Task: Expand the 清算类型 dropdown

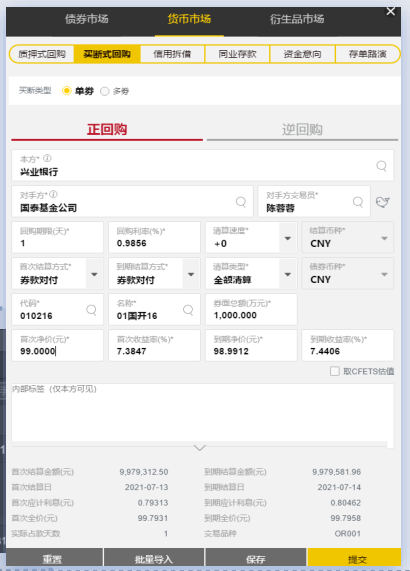Action: pyautogui.click(x=288, y=274)
